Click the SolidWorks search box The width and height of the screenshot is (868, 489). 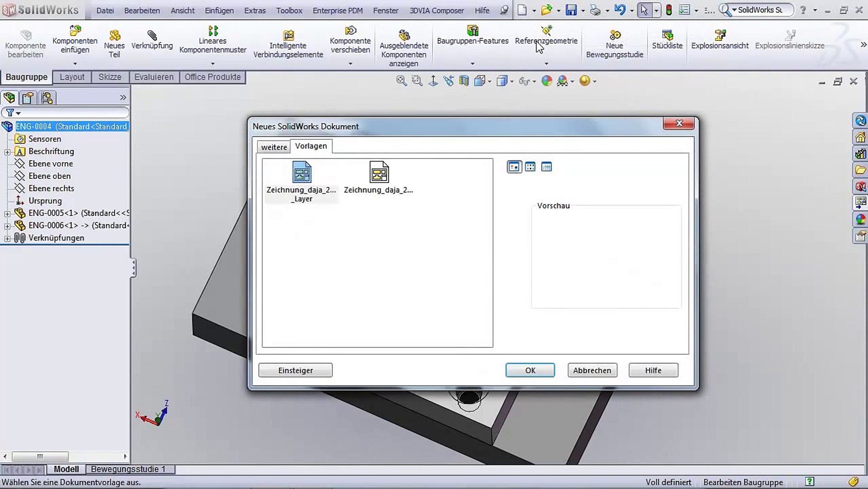click(757, 10)
